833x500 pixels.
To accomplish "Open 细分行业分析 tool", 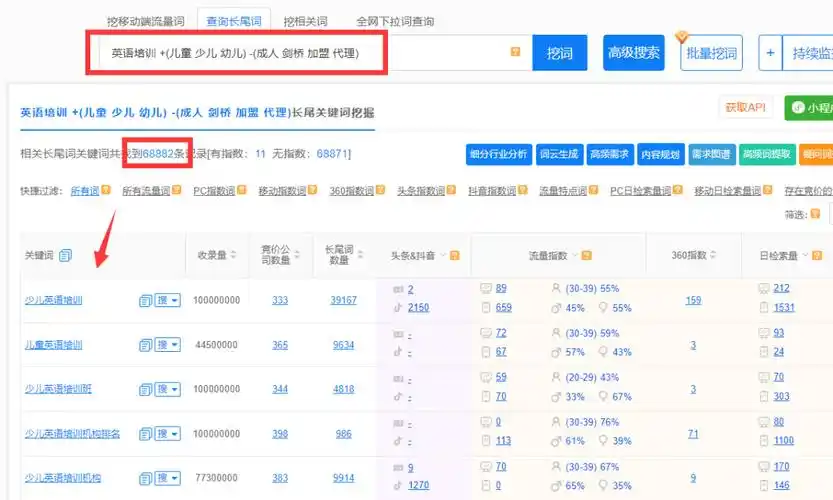I will pos(498,154).
